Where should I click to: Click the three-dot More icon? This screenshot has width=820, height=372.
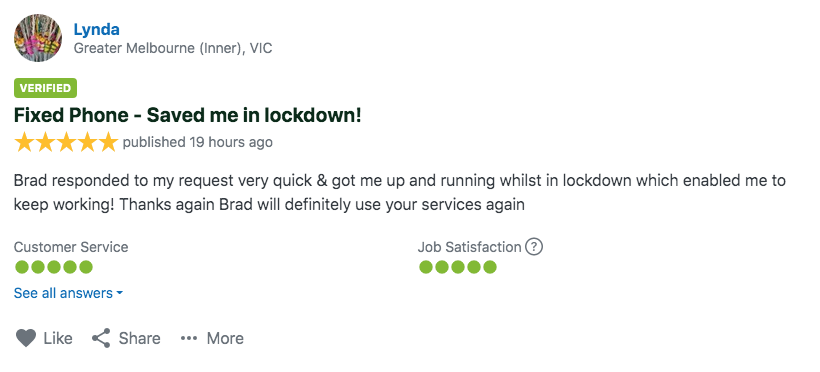coord(189,339)
